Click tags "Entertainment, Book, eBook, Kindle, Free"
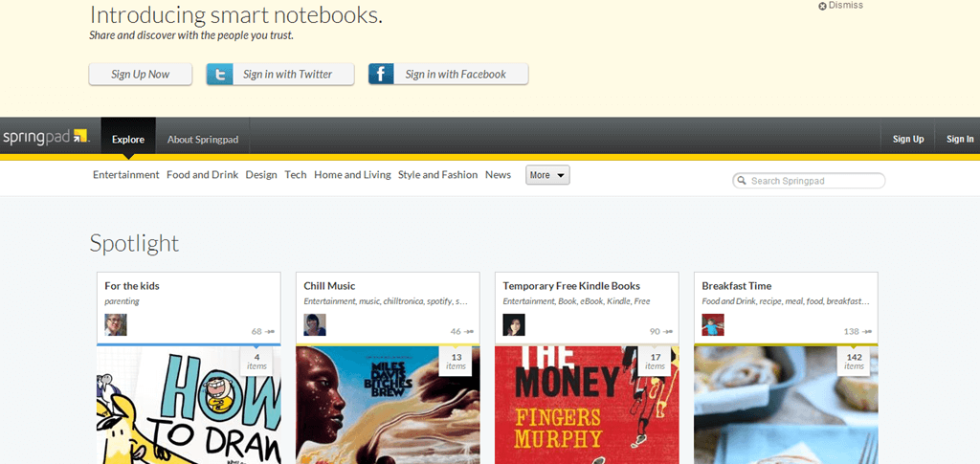Image resolution: width=980 pixels, height=464 pixels. [576, 301]
